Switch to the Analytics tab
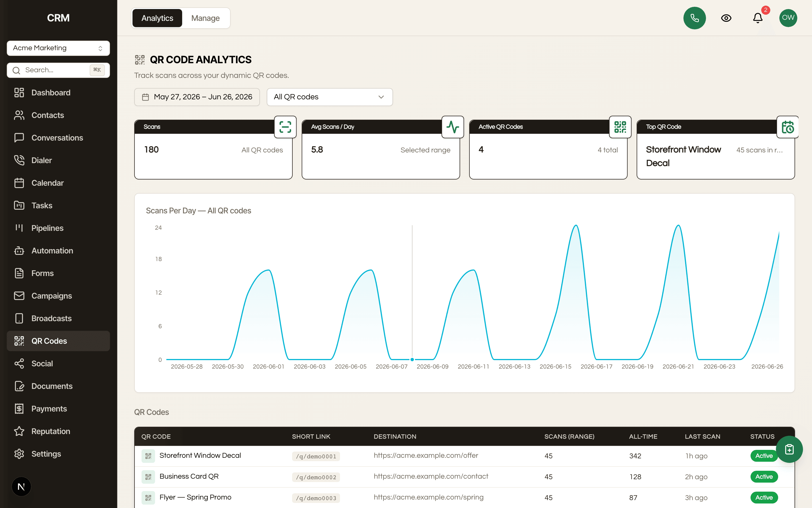The width and height of the screenshot is (812, 508). 157,18
